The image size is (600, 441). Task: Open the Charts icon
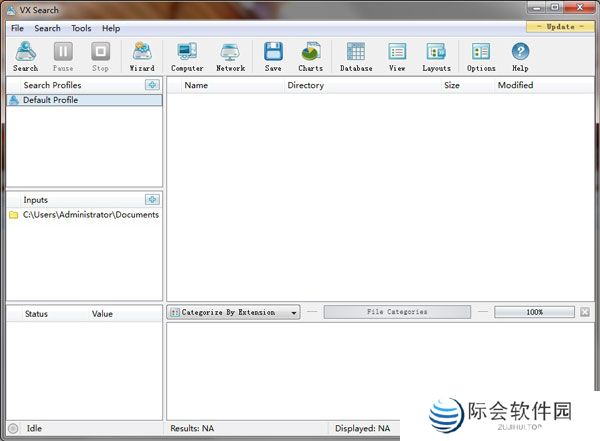coord(311,56)
